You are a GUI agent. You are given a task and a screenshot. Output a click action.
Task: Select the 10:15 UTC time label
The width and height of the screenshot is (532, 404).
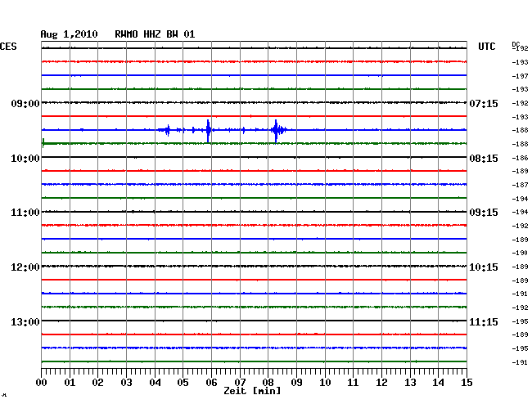pos(484,267)
